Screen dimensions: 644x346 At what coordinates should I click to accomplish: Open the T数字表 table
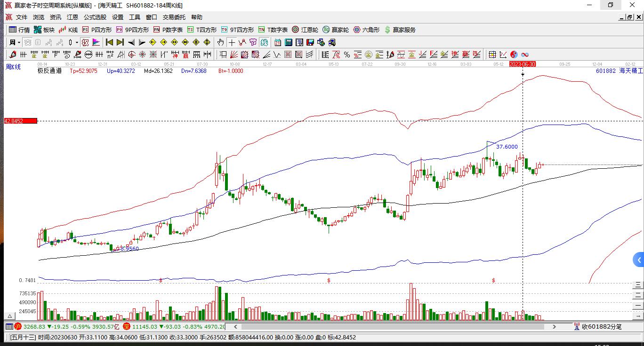click(x=273, y=30)
